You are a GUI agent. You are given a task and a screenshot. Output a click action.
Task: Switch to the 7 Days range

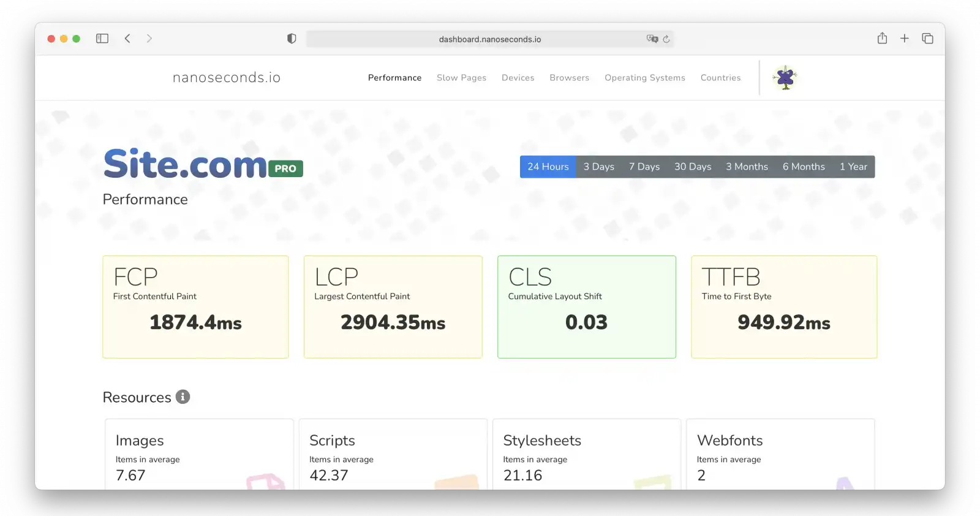(644, 167)
